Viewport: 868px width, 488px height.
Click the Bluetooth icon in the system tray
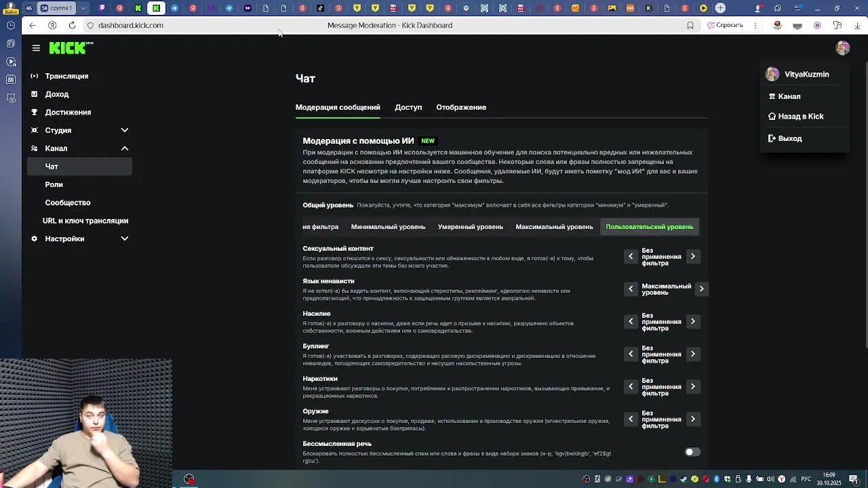click(717, 479)
